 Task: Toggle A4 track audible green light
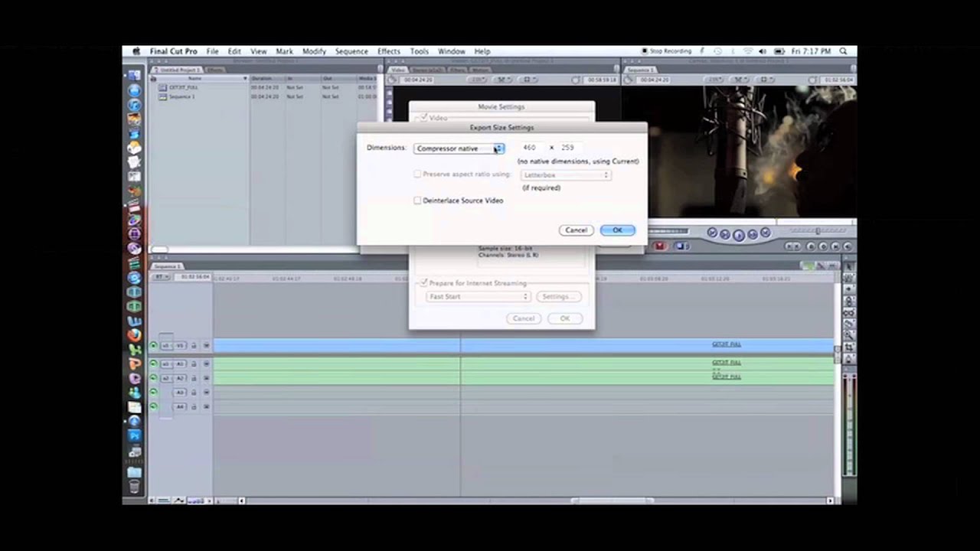click(153, 406)
